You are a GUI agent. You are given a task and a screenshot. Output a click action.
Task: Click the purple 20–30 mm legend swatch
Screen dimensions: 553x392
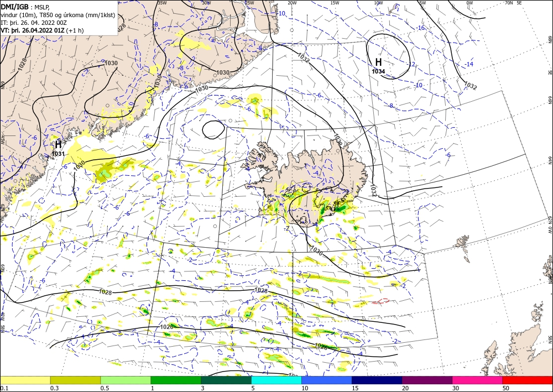coord(427,380)
